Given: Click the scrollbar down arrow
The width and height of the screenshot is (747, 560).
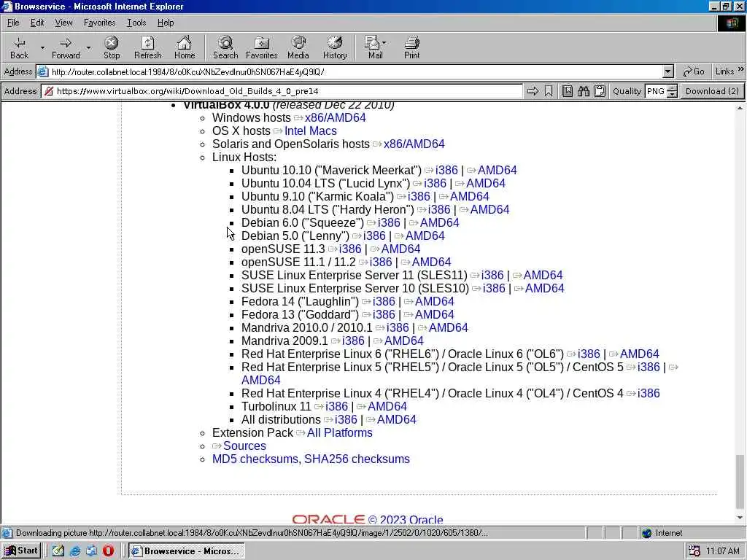Looking at the screenshot, I should coord(740,518).
